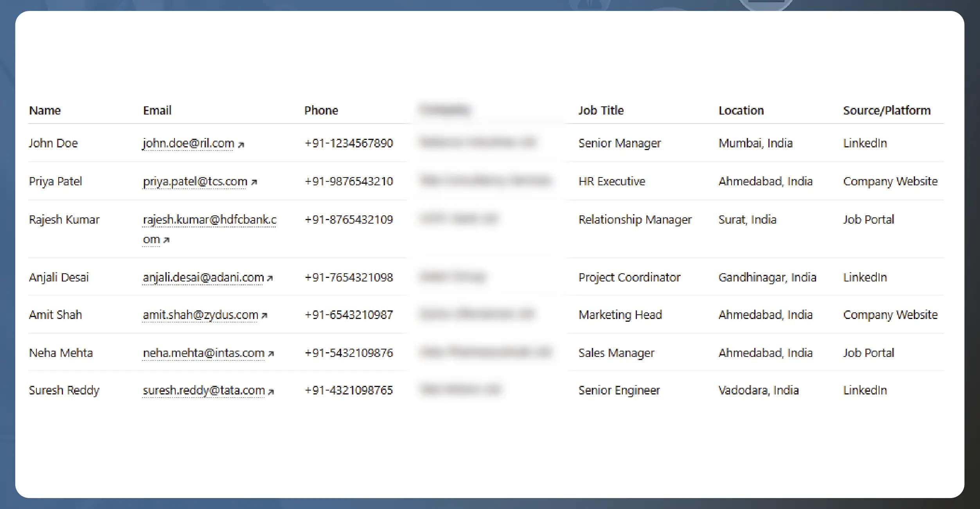The image size is (980, 509).
Task: Click external arrow icon after rajesh.kumar email
Action: 166,240
